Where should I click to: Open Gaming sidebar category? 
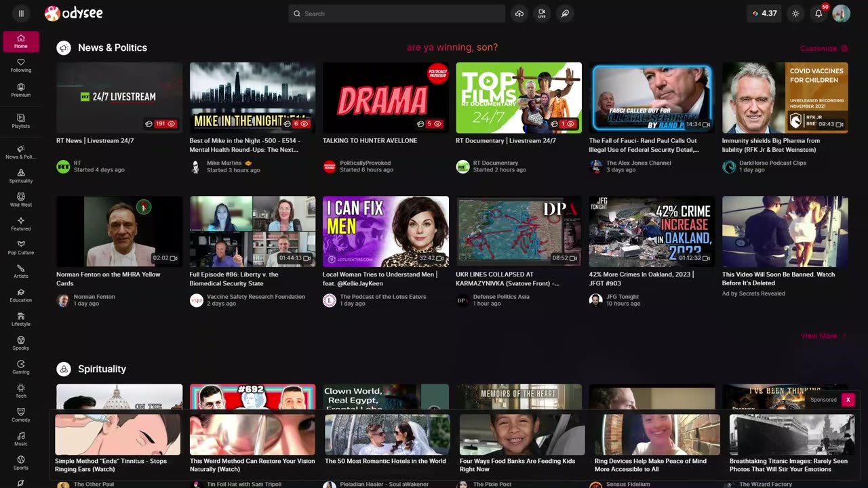tap(21, 367)
